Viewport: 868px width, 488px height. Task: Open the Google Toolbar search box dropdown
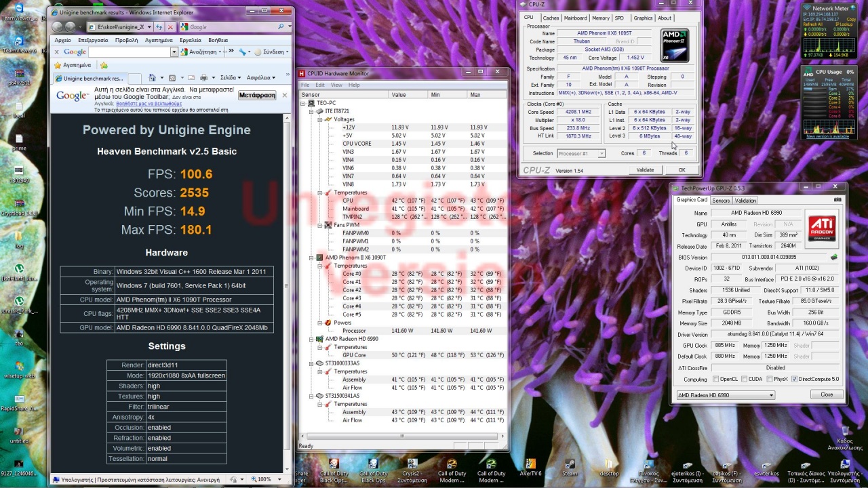tap(174, 52)
